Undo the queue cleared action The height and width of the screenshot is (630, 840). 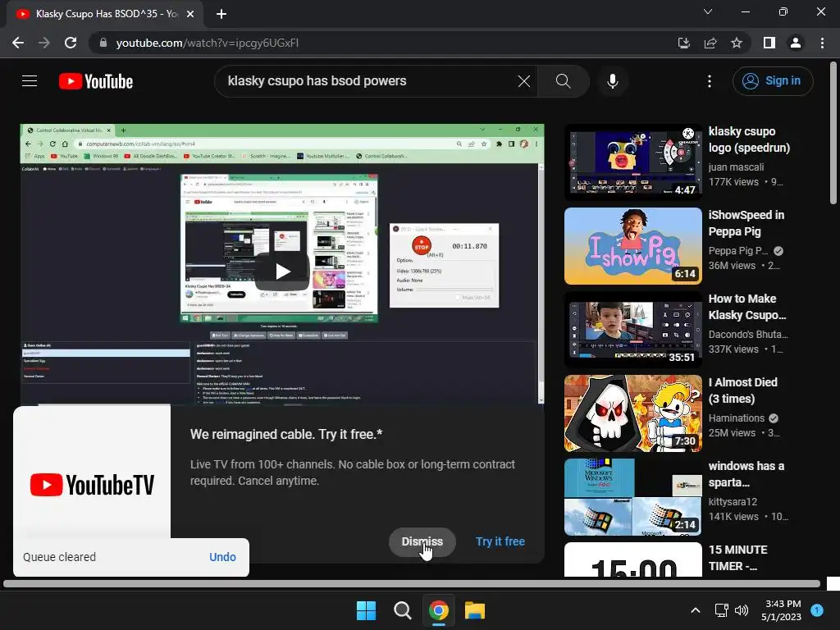pyautogui.click(x=222, y=557)
